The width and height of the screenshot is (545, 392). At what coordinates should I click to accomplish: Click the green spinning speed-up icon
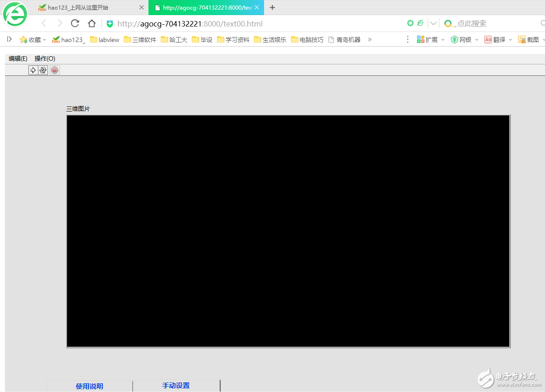(411, 23)
